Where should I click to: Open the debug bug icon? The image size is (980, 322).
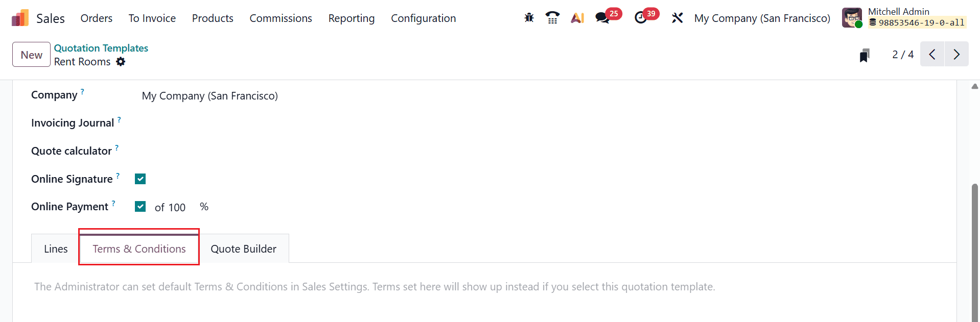tap(528, 17)
